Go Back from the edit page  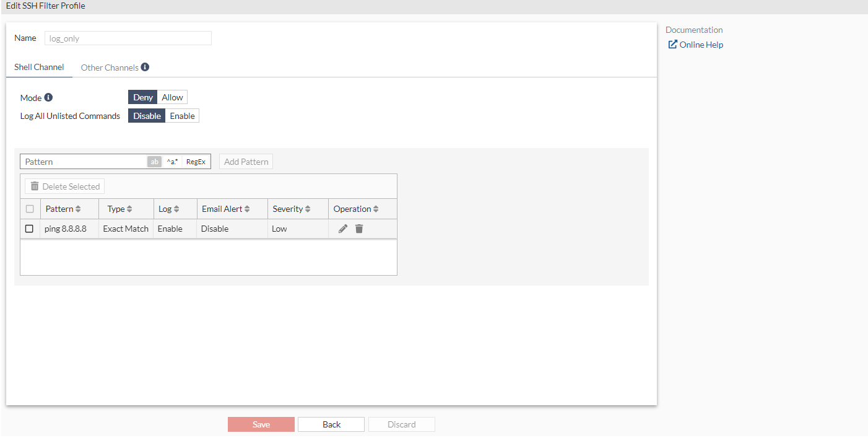(x=331, y=424)
